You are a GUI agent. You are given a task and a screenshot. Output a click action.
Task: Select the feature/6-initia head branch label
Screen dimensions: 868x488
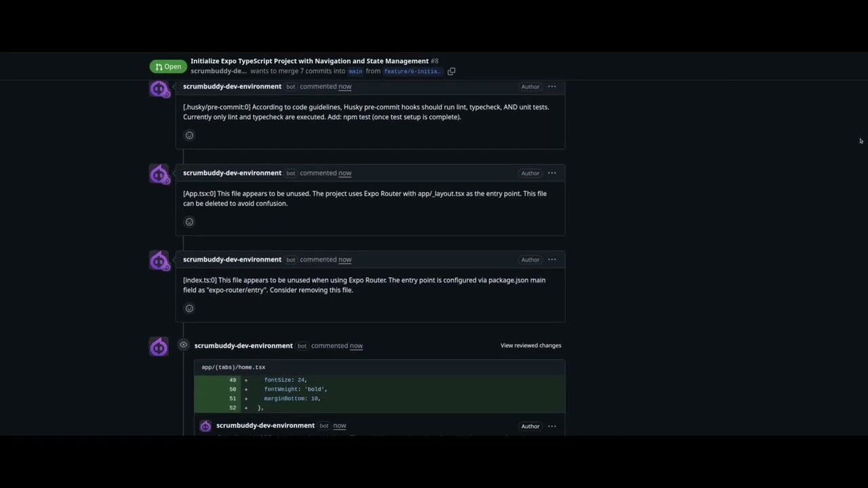click(412, 71)
